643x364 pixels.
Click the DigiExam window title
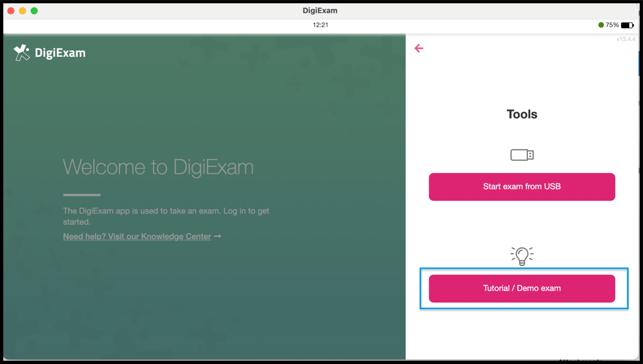[320, 11]
